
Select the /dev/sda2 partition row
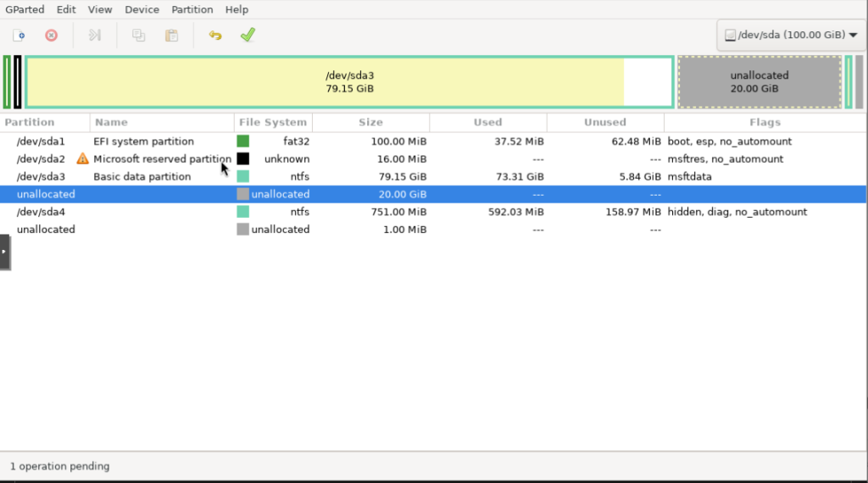[433, 158]
